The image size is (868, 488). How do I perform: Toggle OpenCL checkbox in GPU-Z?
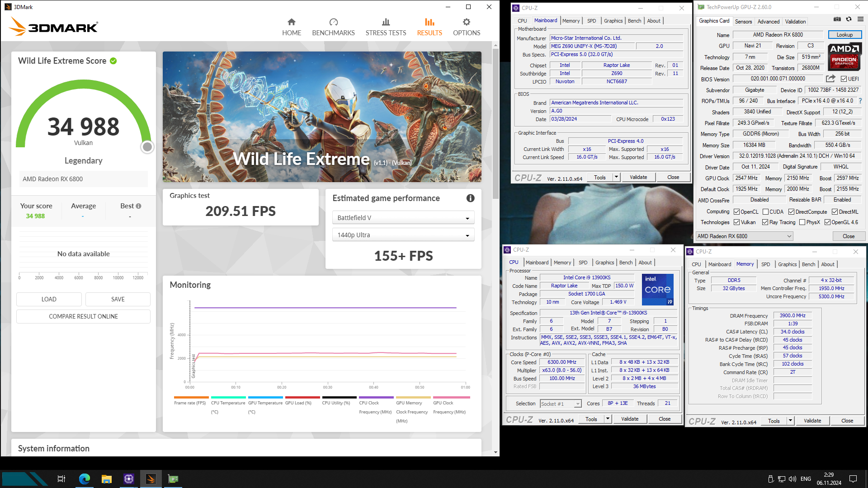(736, 212)
